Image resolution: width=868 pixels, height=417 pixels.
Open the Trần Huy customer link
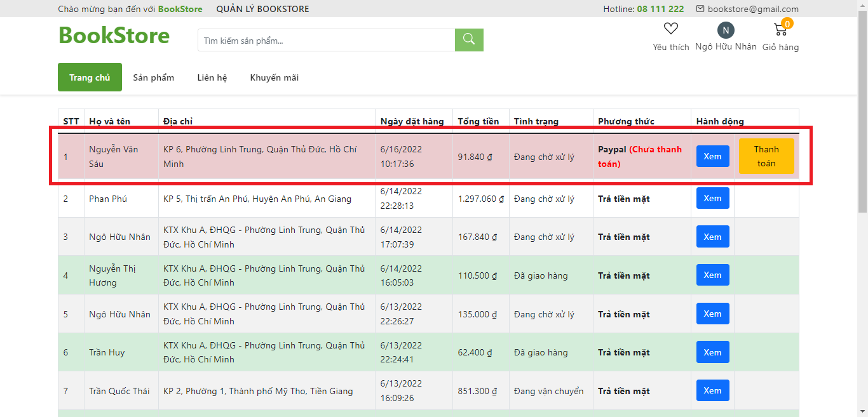pos(105,352)
